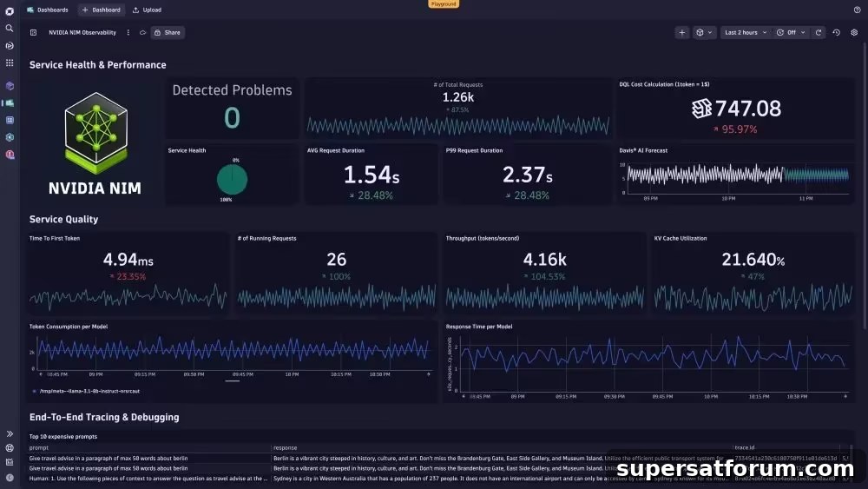This screenshot has width=868, height=489.
Task: Open dashboard settings gear
Action: [854, 33]
